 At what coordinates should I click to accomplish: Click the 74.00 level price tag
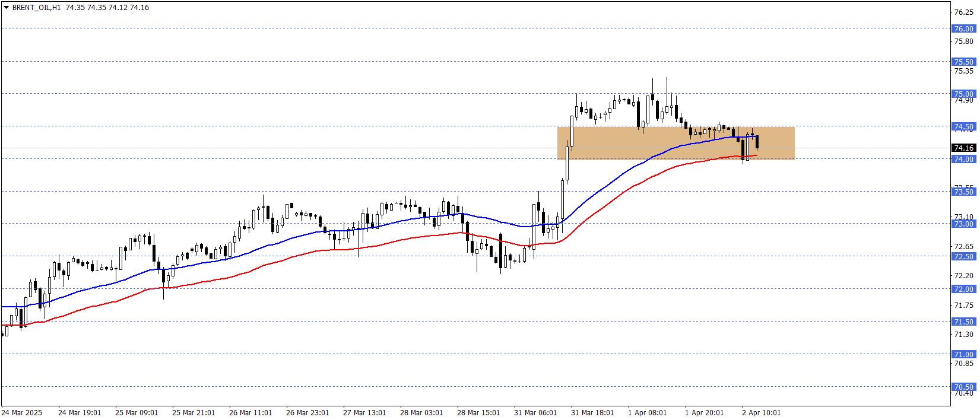[x=963, y=159]
